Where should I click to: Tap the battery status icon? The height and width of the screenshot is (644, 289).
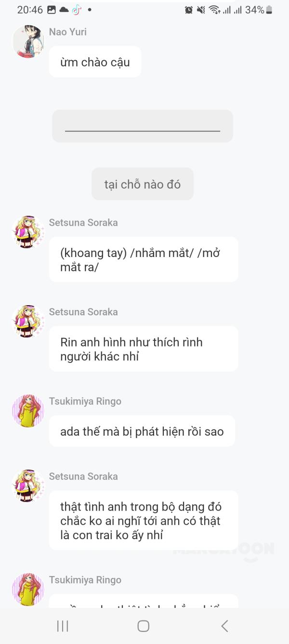(269, 10)
